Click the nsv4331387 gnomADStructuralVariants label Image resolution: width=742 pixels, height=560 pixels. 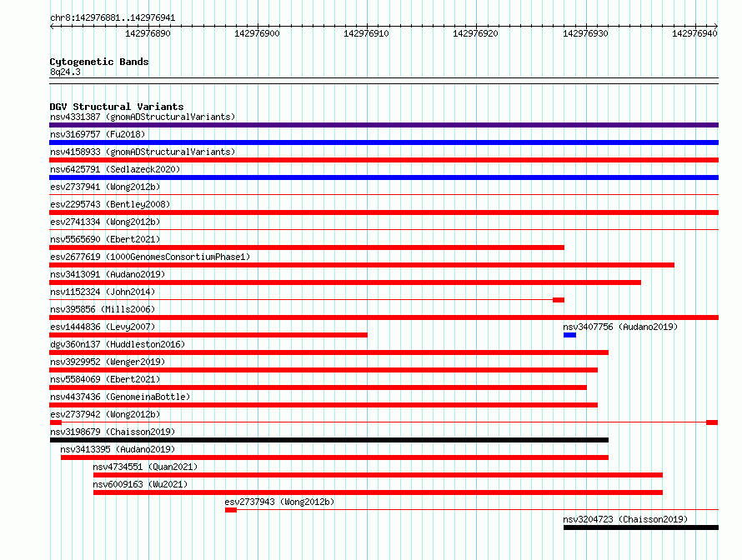pyautogui.click(x=143, y=117)
